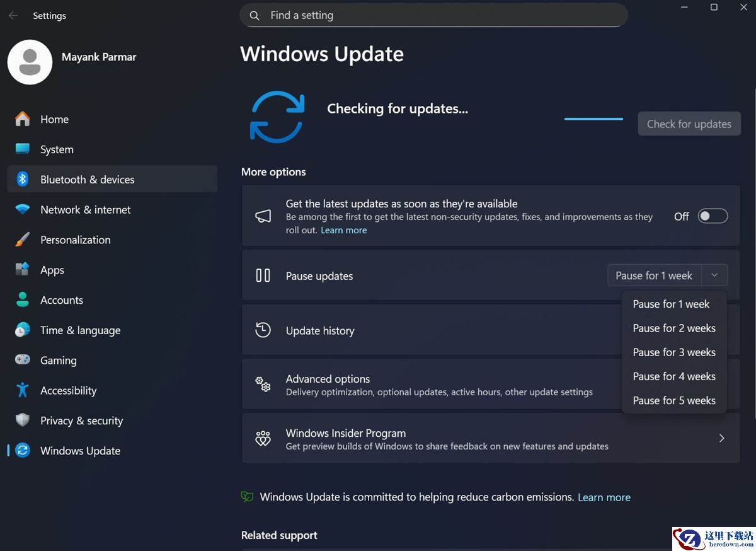This screenshot has width=756, height=551.
Task: Click the search magnifier icon
Action: [255, 16]
